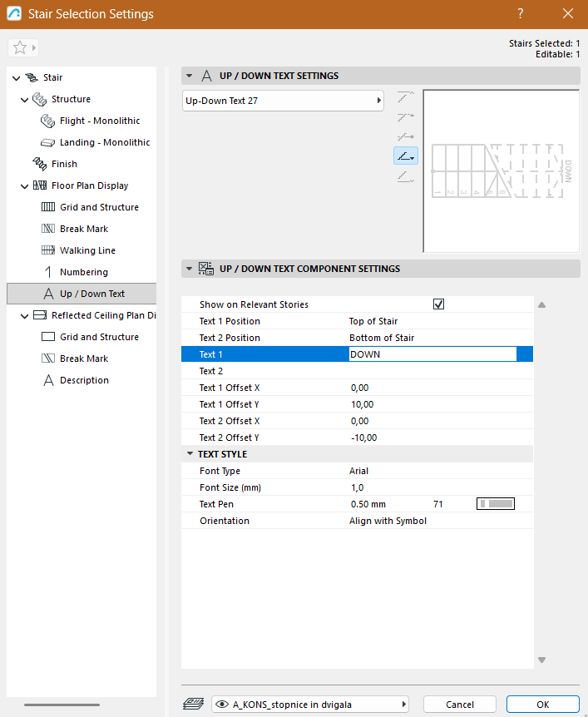Screen dimensions: 588x717
Task: Open the A_KONS_stopnice in dvigala layer dropdown
Action: point(310,705)
